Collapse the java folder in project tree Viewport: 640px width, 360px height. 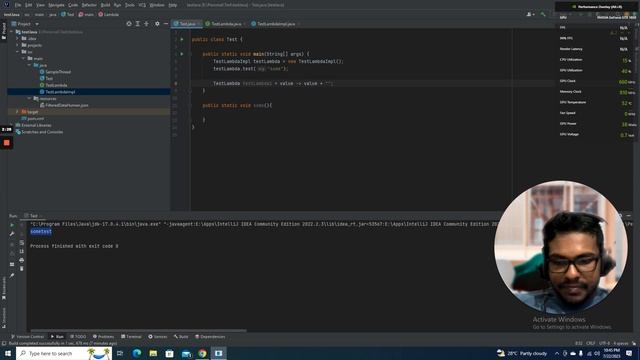click(x=29, y=65)
